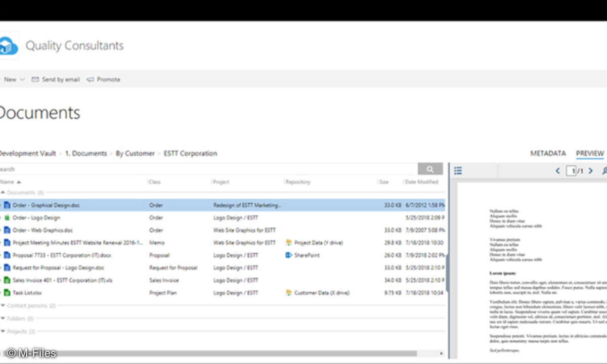The image size is (607, 364).
Task: Click Customer Data (X drive) repository icon
Action: click(x=289, y=293)
